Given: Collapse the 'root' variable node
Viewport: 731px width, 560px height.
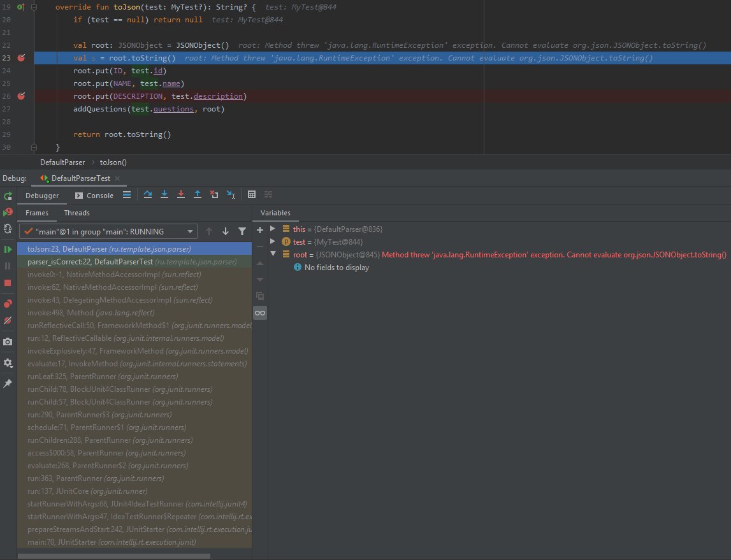Looking at the screenshot, I should (273, 254).
